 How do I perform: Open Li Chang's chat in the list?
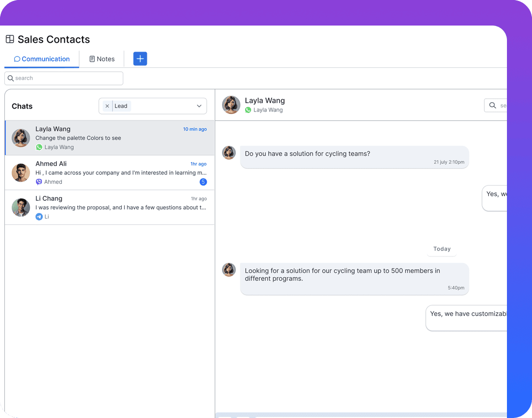110,207
